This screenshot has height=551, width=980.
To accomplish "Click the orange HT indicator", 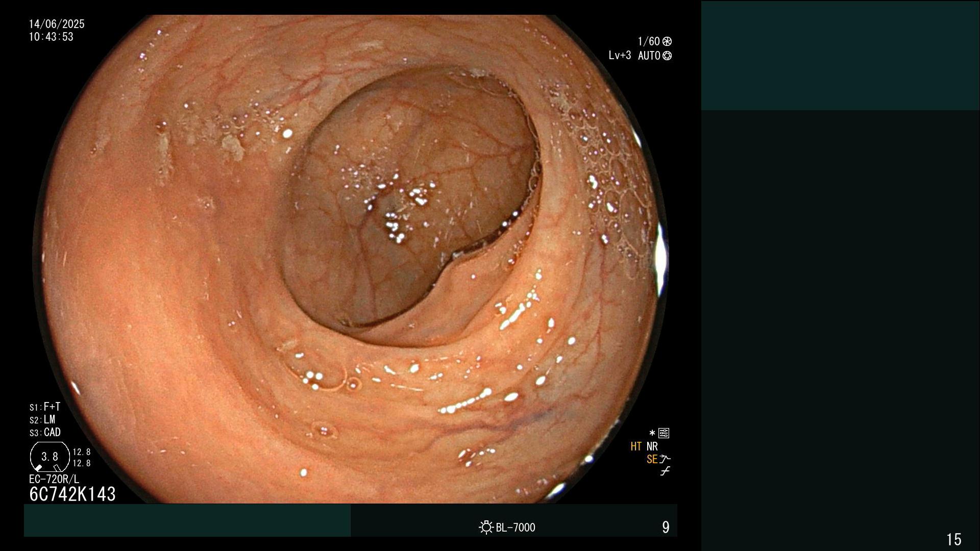I will (636, 446).
